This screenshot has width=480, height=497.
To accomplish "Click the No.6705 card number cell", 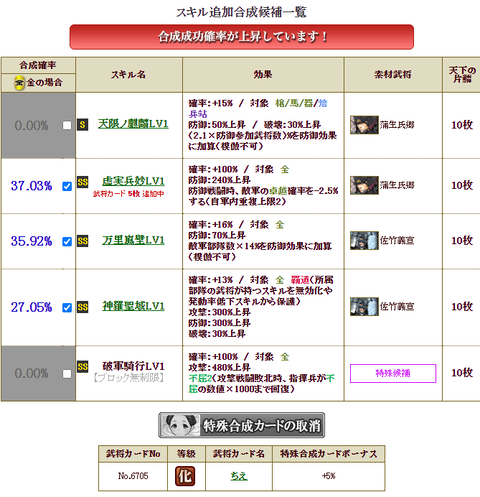I will tap(133, 476).
